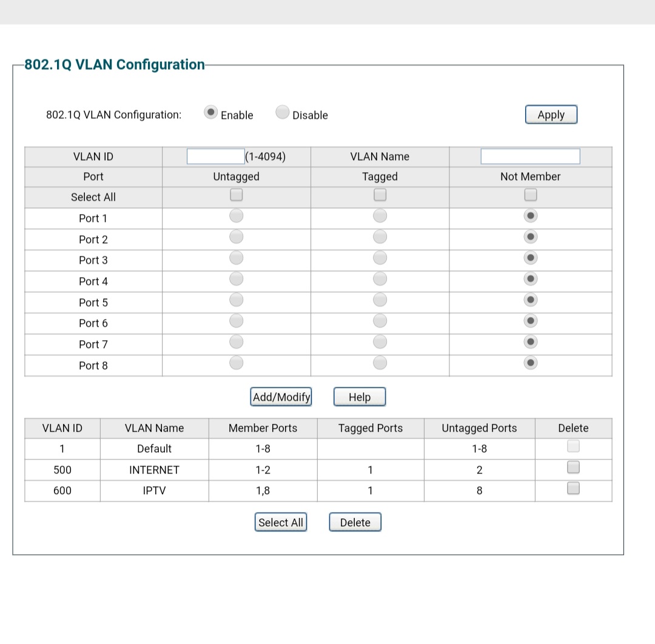Set Port 4 to Untagged
This screenshot has width=655, height=644.
(237, 279)
